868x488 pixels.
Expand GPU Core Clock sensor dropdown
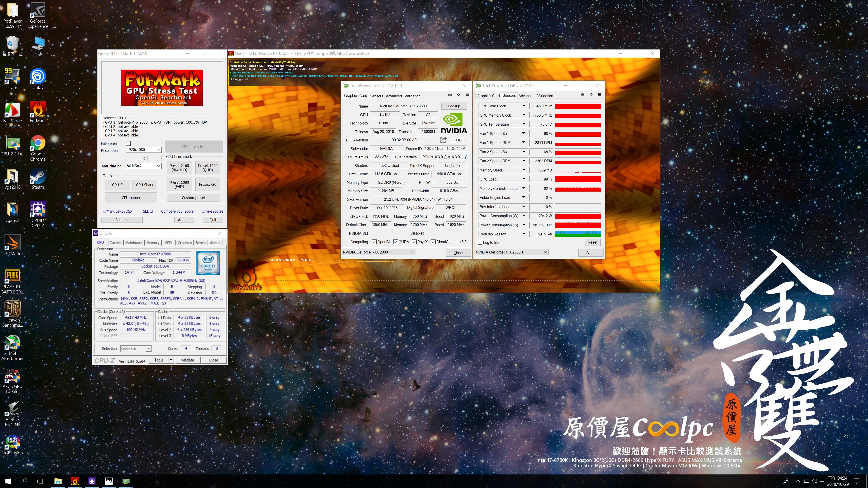tap(524, 106)
